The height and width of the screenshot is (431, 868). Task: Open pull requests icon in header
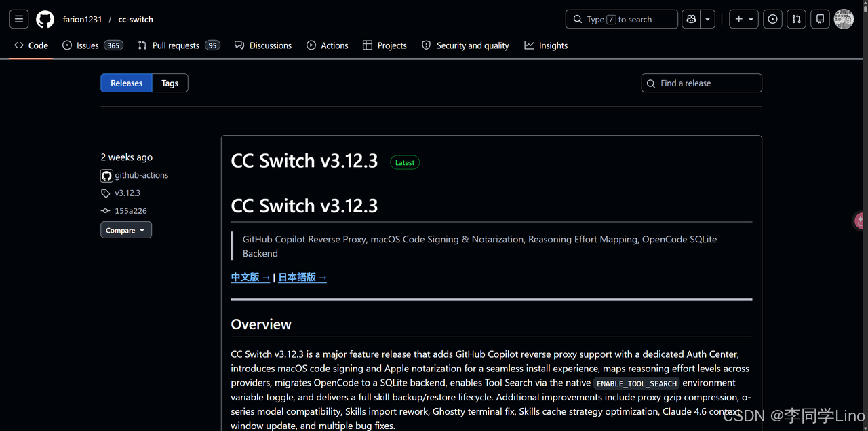[x=796, y=19]
